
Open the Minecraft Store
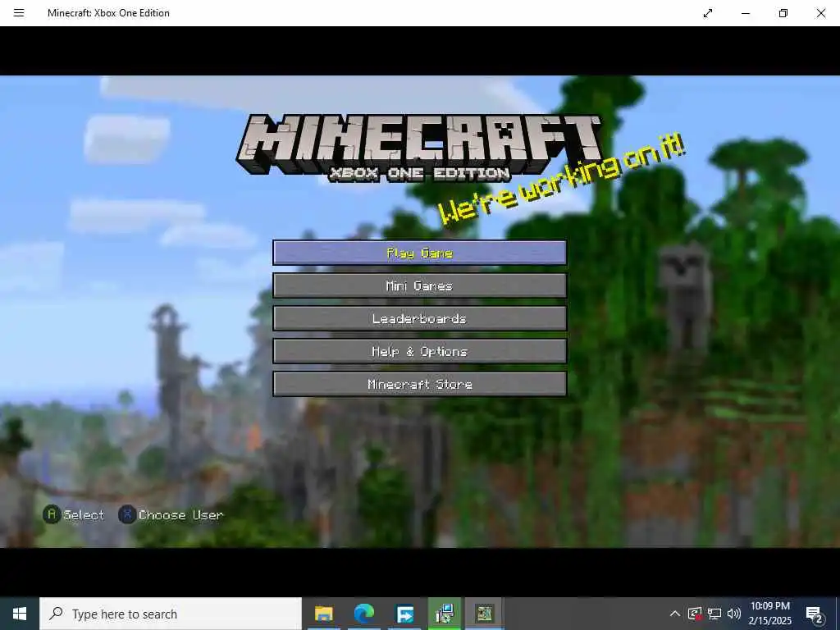coord(419,384)
